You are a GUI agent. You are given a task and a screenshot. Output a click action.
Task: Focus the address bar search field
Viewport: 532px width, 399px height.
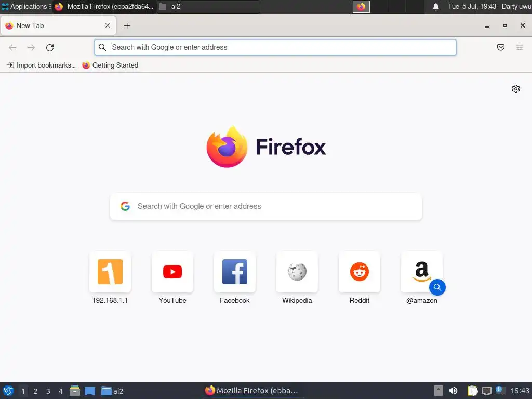(275, 47)
